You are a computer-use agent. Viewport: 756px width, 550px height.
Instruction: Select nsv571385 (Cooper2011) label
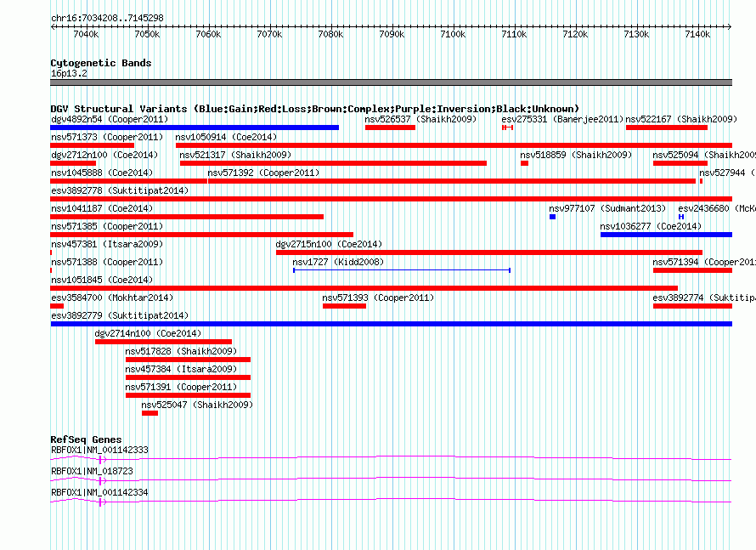pos(107,226)
